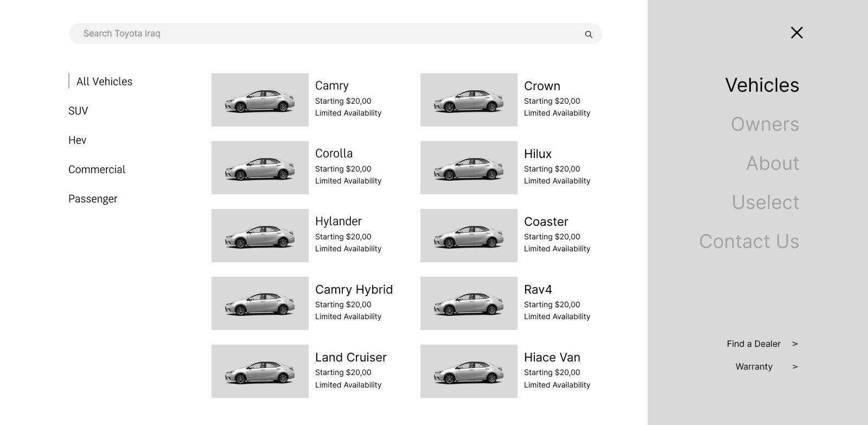
Task: Click the Corolla model title
Action: (334, 154)
